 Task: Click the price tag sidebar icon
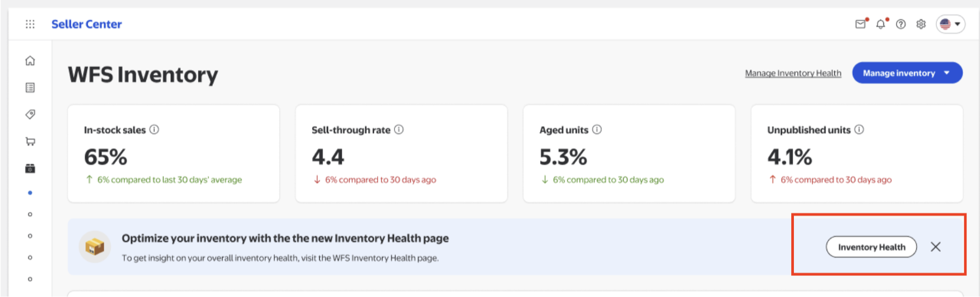[x=30, y=114]
